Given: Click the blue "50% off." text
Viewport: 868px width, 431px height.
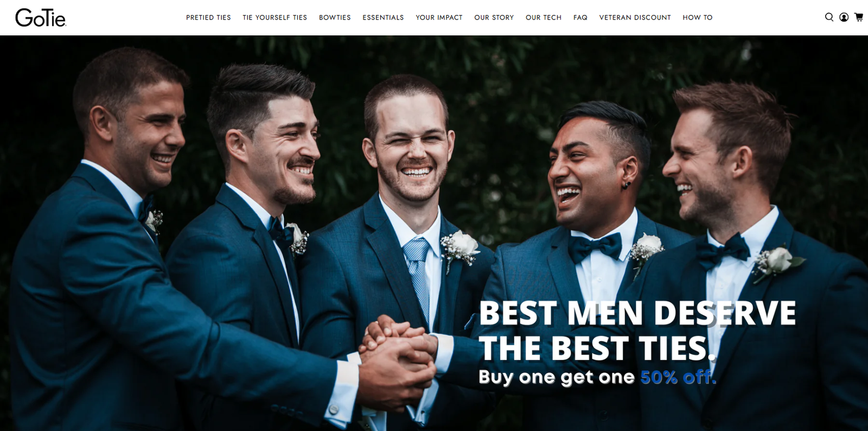Looking at the screenshot, I should click(678, 377).
